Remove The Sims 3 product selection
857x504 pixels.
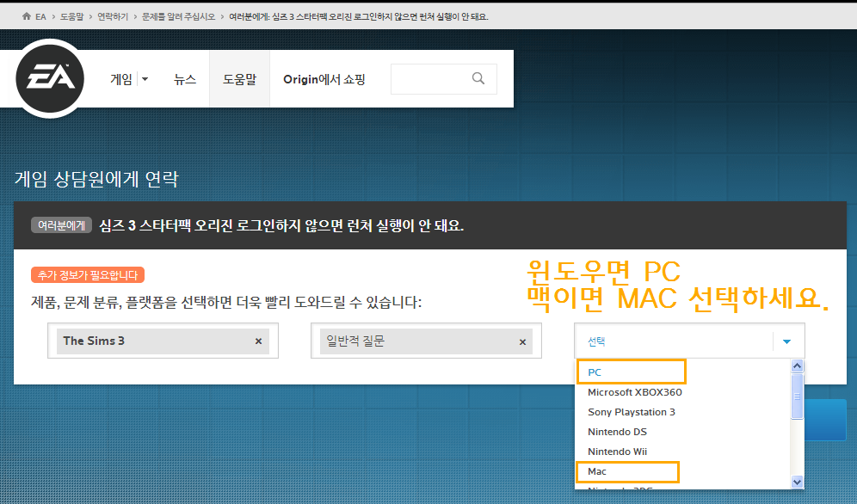tap(258, 341)
